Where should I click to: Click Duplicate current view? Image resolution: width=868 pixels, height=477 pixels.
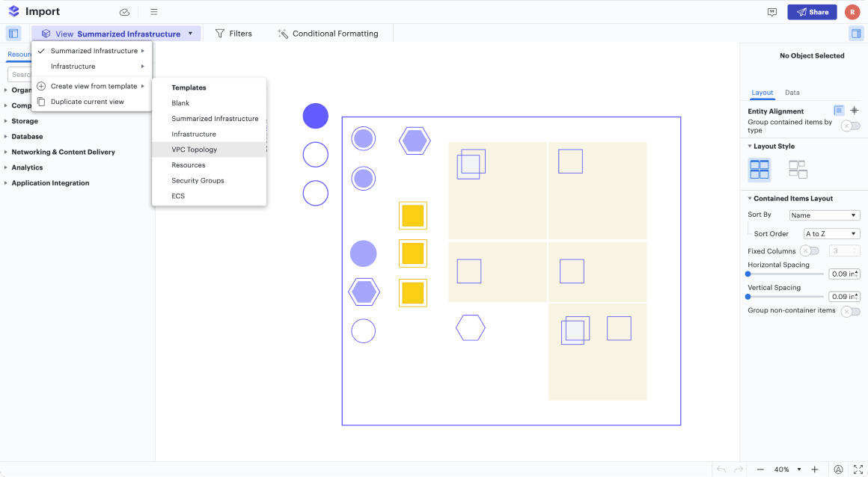pos(91,101)
